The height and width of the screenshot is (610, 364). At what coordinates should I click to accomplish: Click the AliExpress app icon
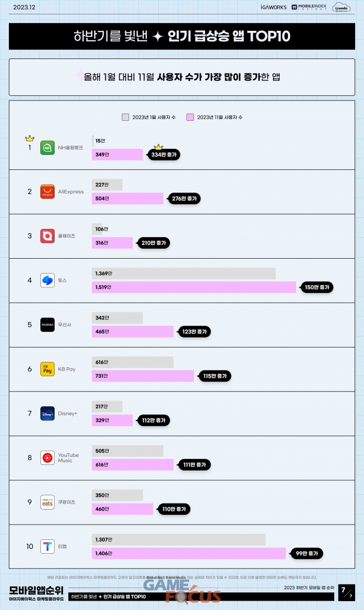[x=47, y=192]
